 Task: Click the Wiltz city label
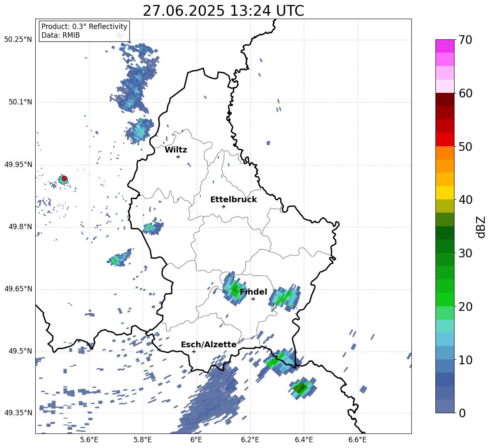(x=176, y=150)
